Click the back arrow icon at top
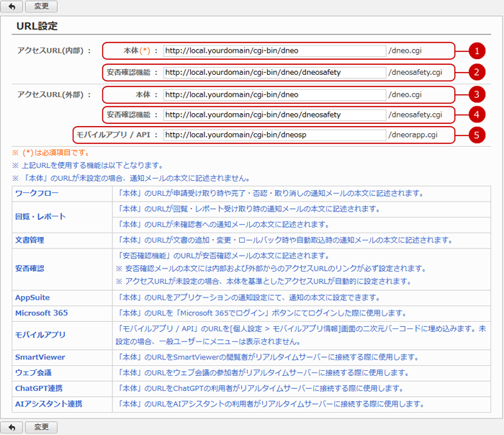504x435 pixels. coord(11,6)
